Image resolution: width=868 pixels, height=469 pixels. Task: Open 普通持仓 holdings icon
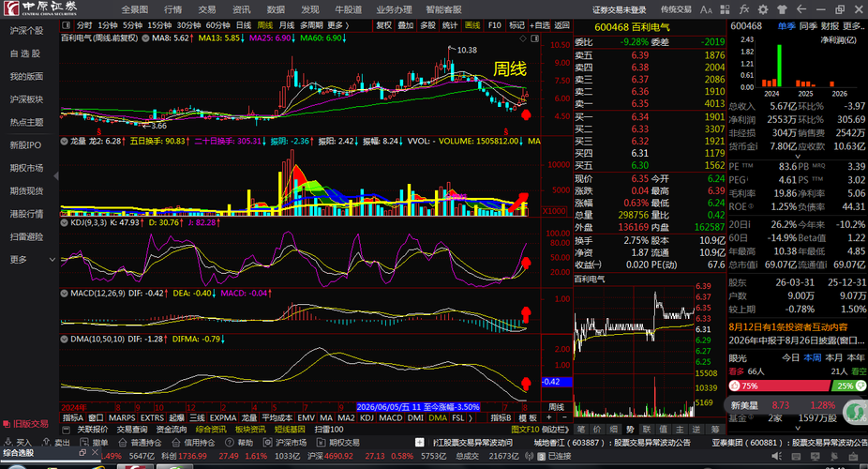pyautogui.click(x=123, y=443)
